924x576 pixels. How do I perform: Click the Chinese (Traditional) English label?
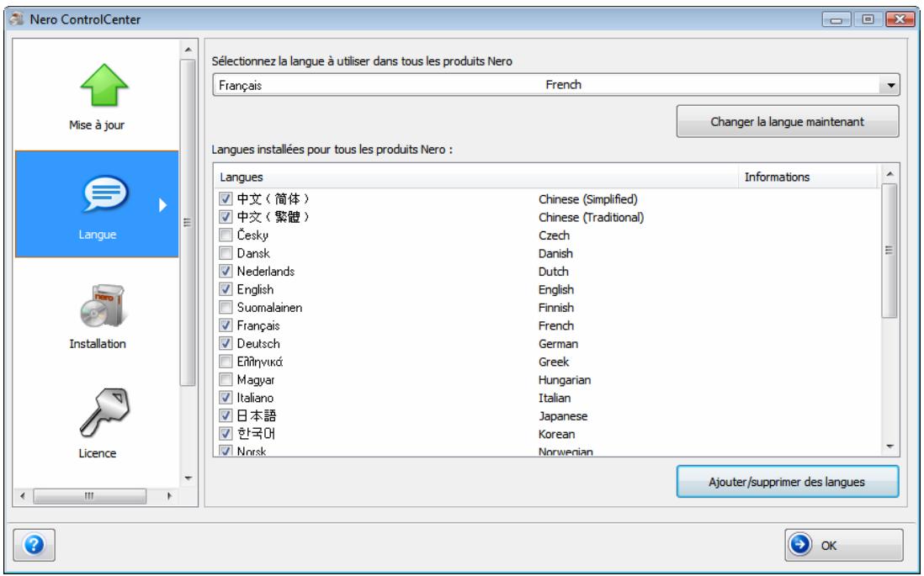coord(591,217)
